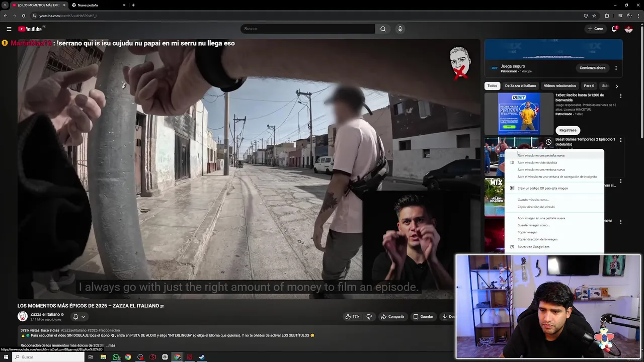The width and height of the screenshot is (644, 362).
Task: Select Abrir vínculo en una pestaña nueva
Action: (554, 155)
